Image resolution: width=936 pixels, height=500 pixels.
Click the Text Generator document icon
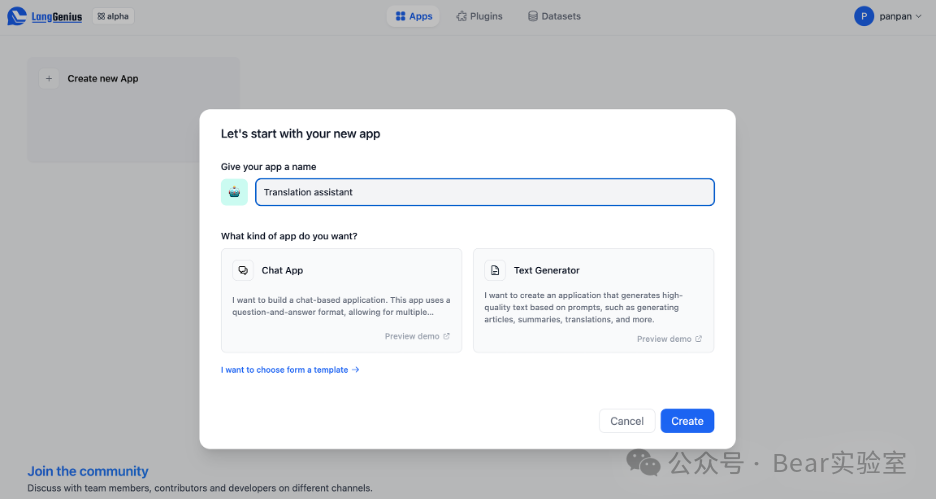pyautogui.click(x=495, y=270)
